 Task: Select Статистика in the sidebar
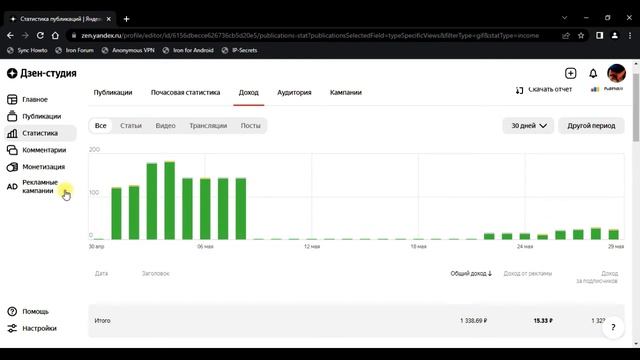pyautogui.click(x=40, y=133)
